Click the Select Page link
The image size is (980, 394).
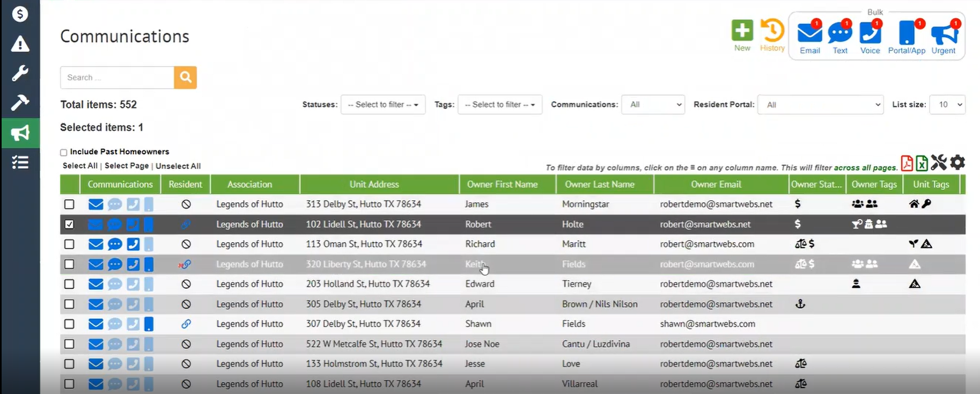click(x=127, y=166)
